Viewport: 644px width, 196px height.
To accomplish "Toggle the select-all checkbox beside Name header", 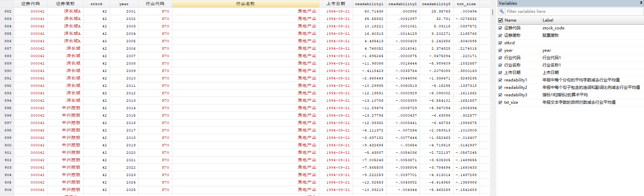I will (501, 20).
